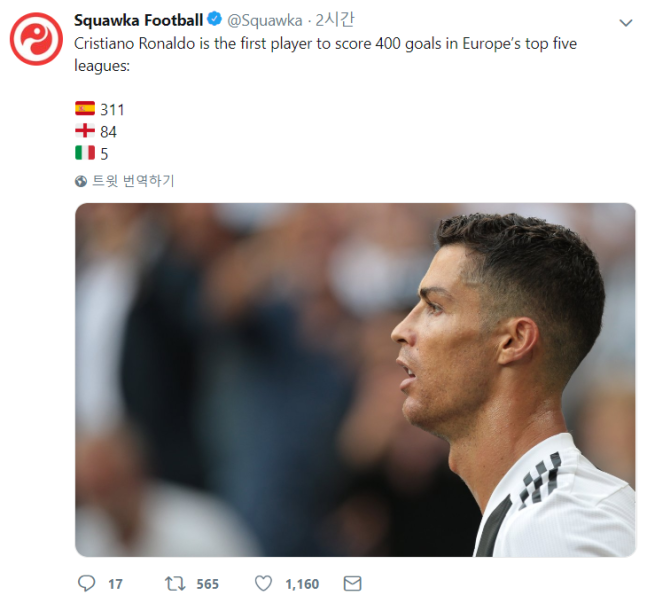Click the tweet text about 400 goals
Image resolution: width=647 pixels, height=603 pixels.
coord(325,54)
